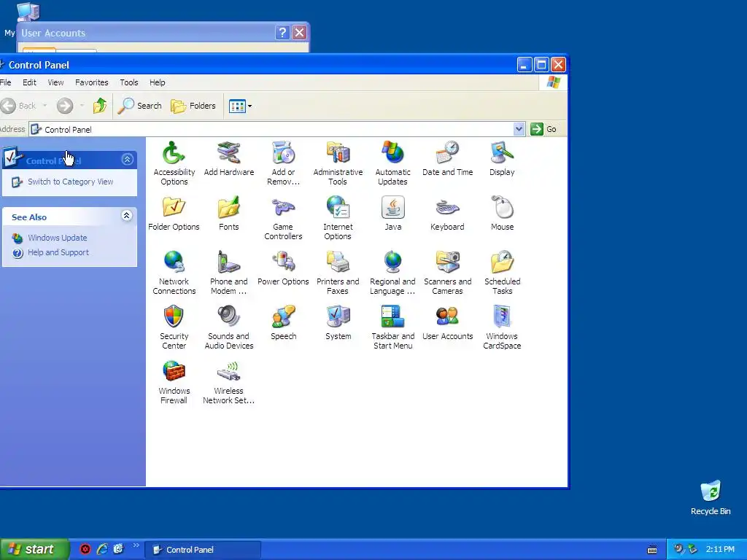Open the Help menu
The height and width of the screenshot is (560, 747).
158,82
